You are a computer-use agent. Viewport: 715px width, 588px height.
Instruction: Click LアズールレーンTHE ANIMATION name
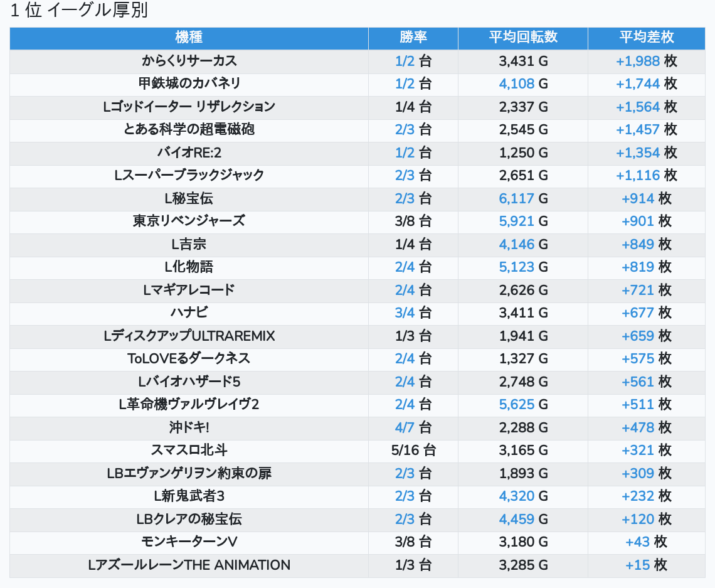[189, 565]
